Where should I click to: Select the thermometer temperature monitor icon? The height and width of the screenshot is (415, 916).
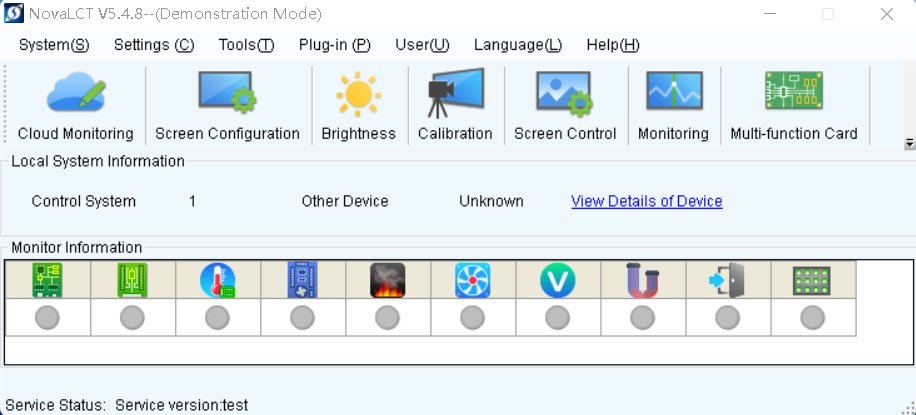coord(217,280)
